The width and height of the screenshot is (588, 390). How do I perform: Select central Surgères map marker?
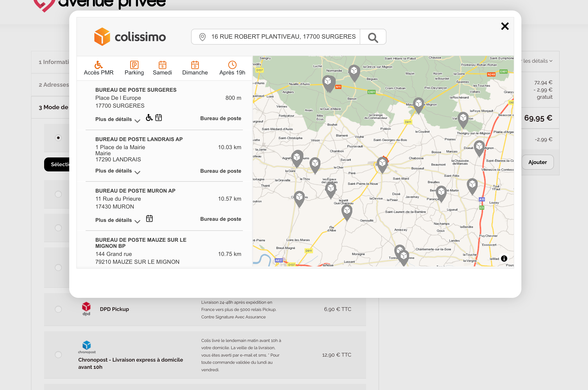[382, 165]
